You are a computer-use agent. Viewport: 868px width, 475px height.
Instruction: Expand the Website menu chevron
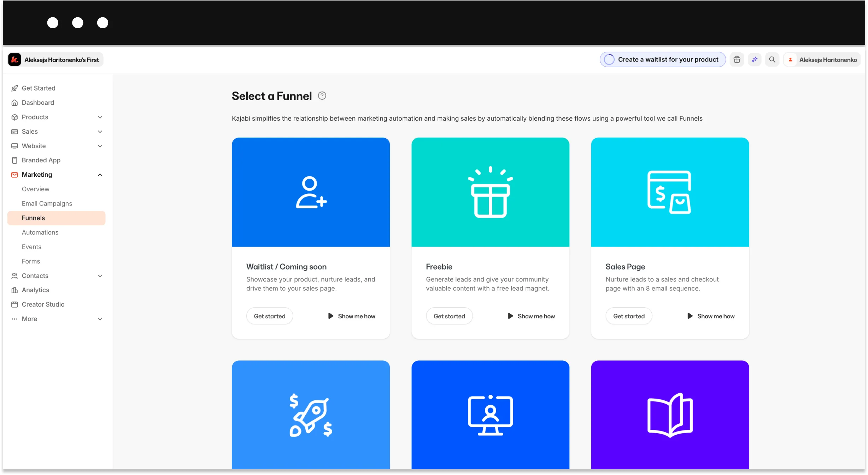100,146
